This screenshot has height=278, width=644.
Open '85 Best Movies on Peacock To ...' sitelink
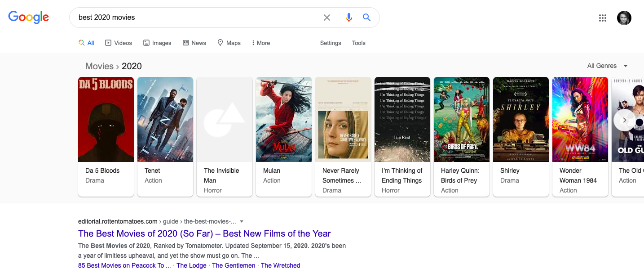(124, 265)
